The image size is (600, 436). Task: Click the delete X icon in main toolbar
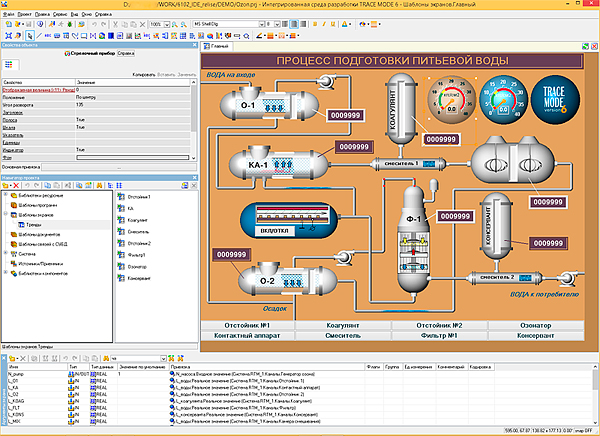click(142, 24)
